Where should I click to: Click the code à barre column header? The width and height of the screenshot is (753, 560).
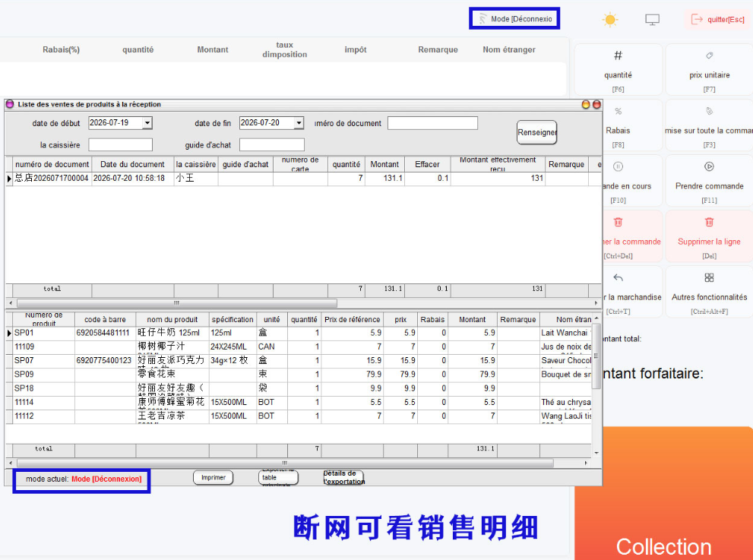pos(105,319)
